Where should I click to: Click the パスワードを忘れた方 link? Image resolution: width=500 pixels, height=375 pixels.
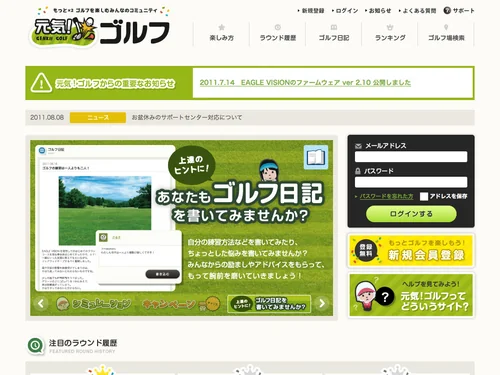[x=386, y=196]
